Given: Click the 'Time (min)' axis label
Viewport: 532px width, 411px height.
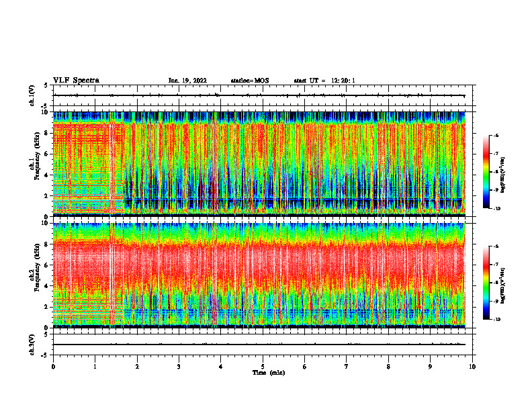Looking at the screenshot, I should point(269,373).
